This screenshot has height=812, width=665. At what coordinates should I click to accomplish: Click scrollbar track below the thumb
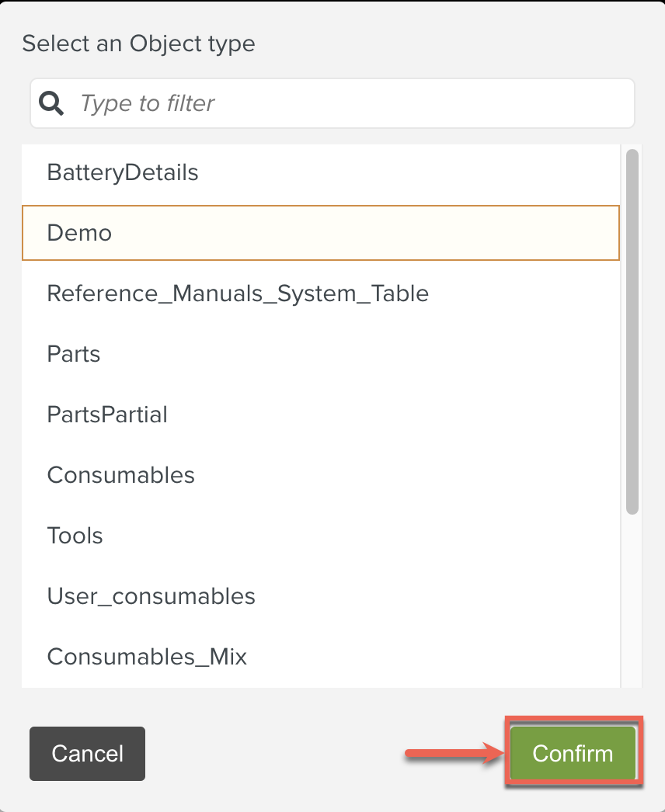click(x=632, y=598)
